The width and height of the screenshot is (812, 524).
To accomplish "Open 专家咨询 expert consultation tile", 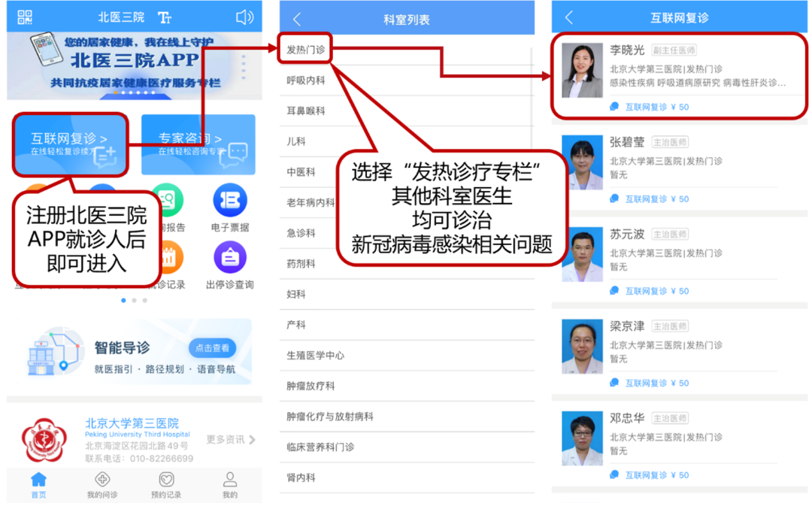I will click(x=198, y=144).
